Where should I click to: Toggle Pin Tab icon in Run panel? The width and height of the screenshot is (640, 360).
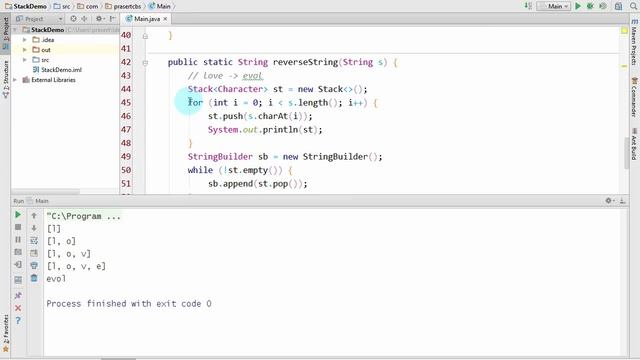[18, 296]
